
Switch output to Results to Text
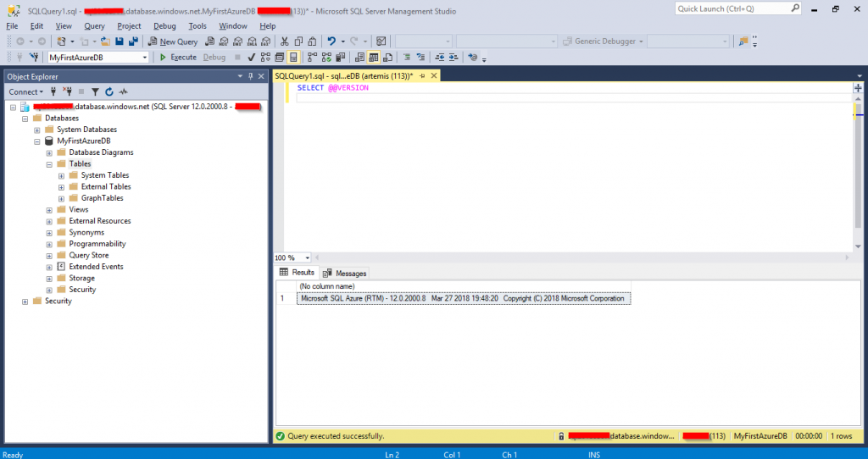359,57
